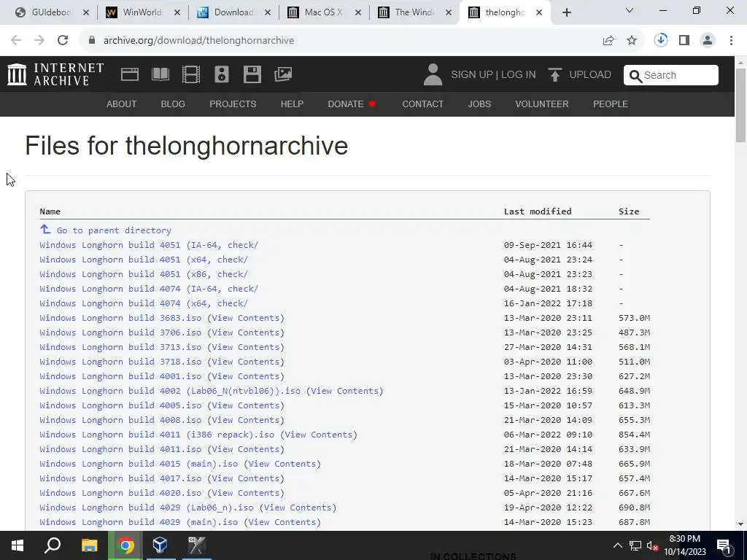The width and height of the screenshot is (747, 560).
Task: Open the tab search dropdown chevron
Action: click(630, 10)
